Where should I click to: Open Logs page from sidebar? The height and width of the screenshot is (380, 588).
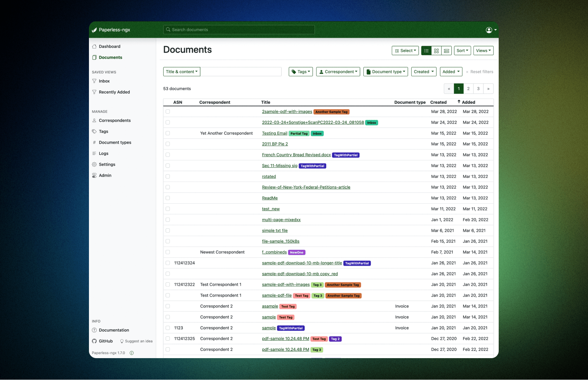pos(104,153)
